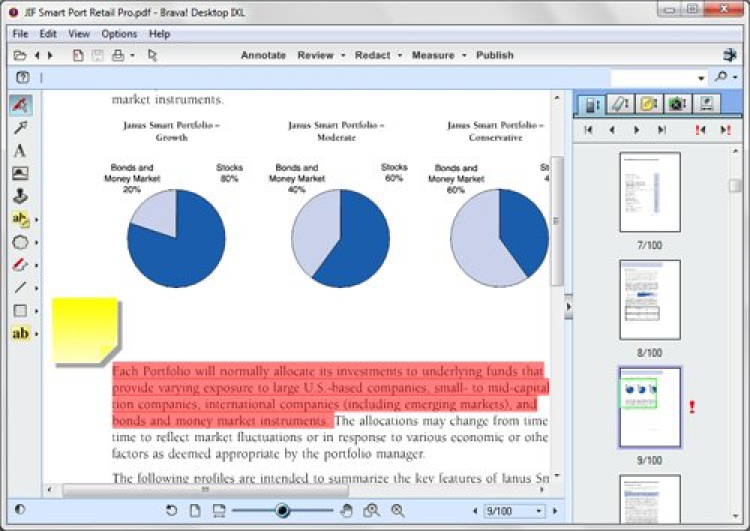This screenshot has height=531, width=750.
Task: Click the zoom slider knob
Action: (x=282, y=510)
